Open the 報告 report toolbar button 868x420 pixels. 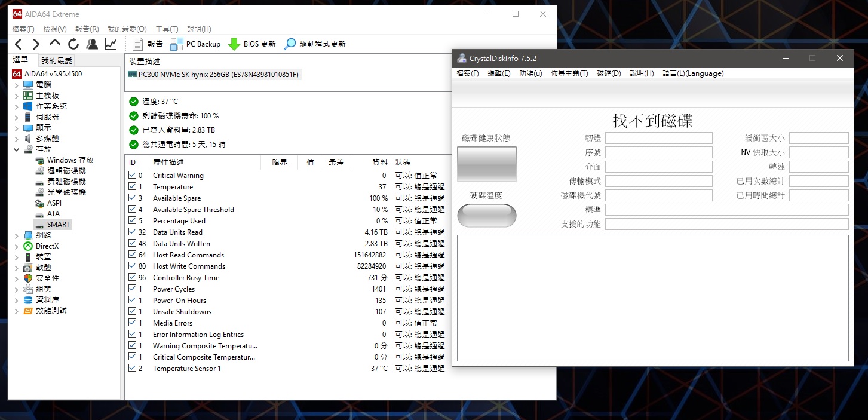pos(147,44)
